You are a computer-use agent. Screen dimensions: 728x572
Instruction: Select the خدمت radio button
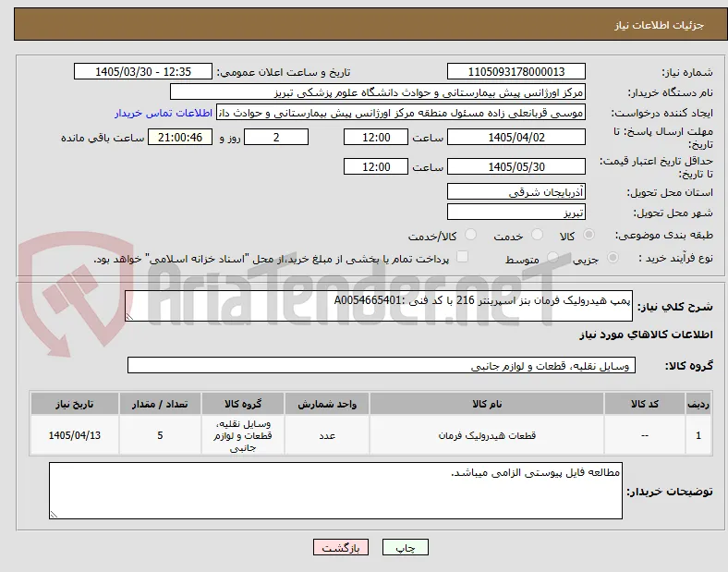(537, 235)
